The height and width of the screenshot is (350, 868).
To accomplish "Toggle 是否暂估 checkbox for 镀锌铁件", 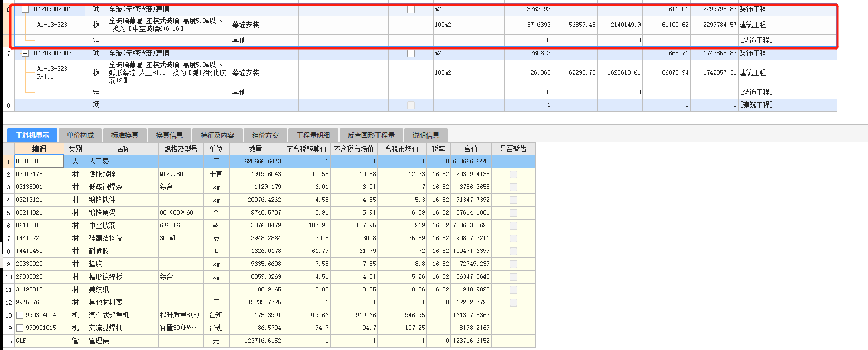I will pyautogui.click(x=513, y=200).
